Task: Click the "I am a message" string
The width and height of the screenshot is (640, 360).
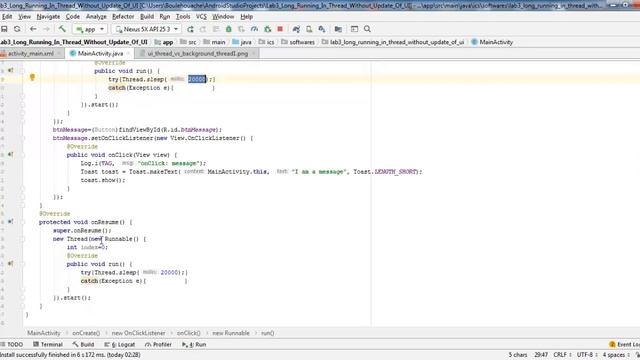Action: 318,172
